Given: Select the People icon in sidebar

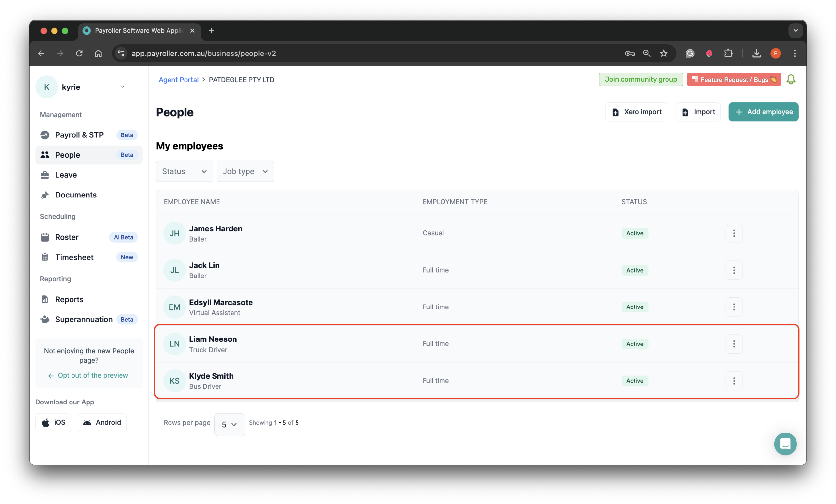Looking at the screenshot, I should [x=45, y=155].
